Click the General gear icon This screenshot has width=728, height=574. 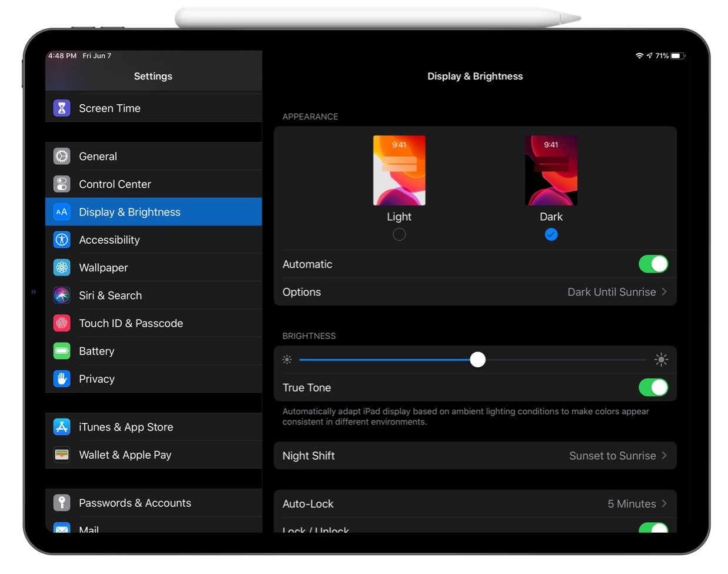click(x=62, y=156)
